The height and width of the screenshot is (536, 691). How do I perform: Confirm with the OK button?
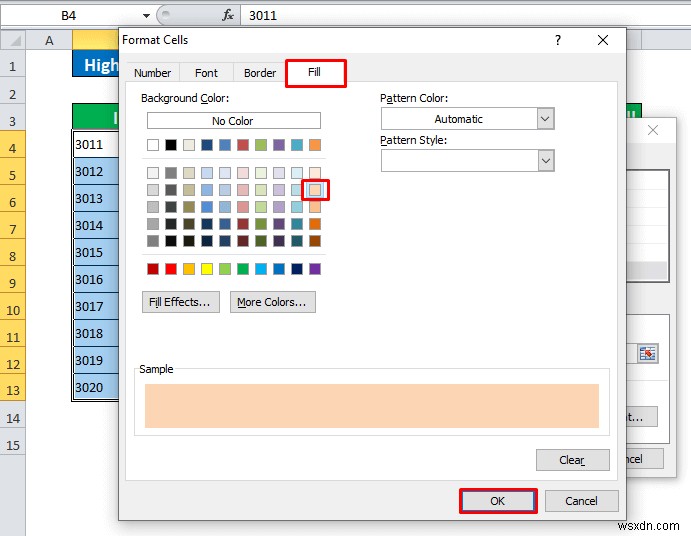tap(498, 501)
